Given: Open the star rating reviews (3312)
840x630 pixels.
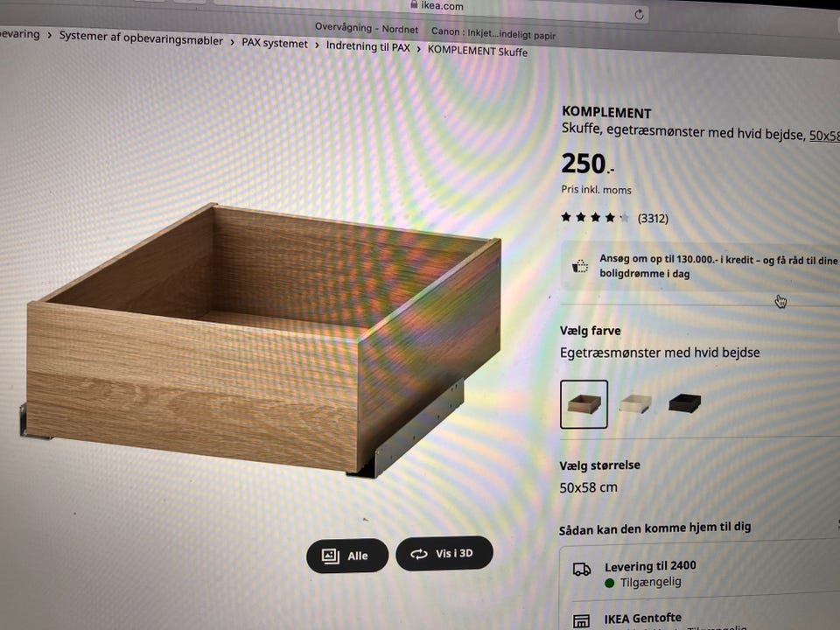Looking at the screenshot, I should tap(615, 218).
